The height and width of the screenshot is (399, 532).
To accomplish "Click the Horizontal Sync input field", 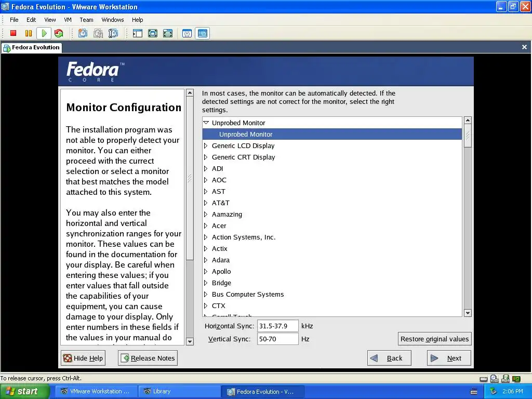I will [x=277, y=326].
